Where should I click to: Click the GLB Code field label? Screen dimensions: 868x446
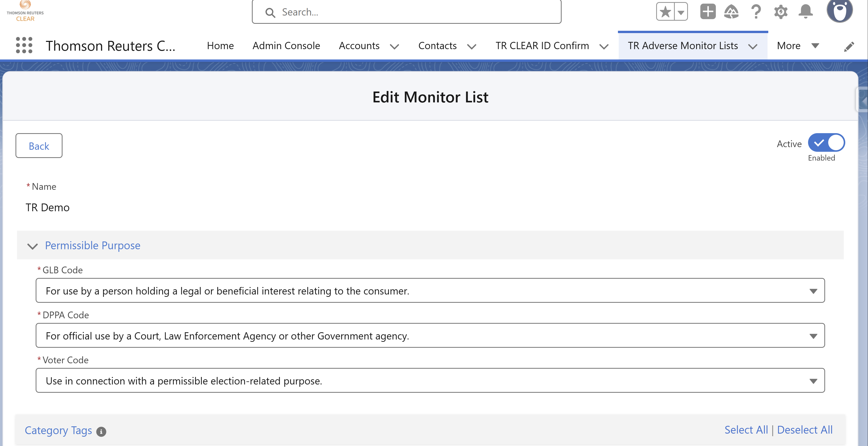click(62, 270)
